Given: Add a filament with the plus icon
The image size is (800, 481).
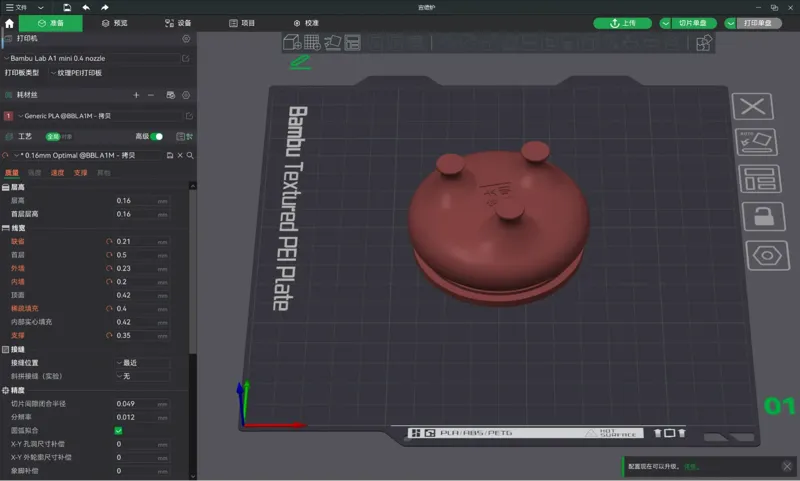Looking at the screenshot, I should [x=136, y=95].
